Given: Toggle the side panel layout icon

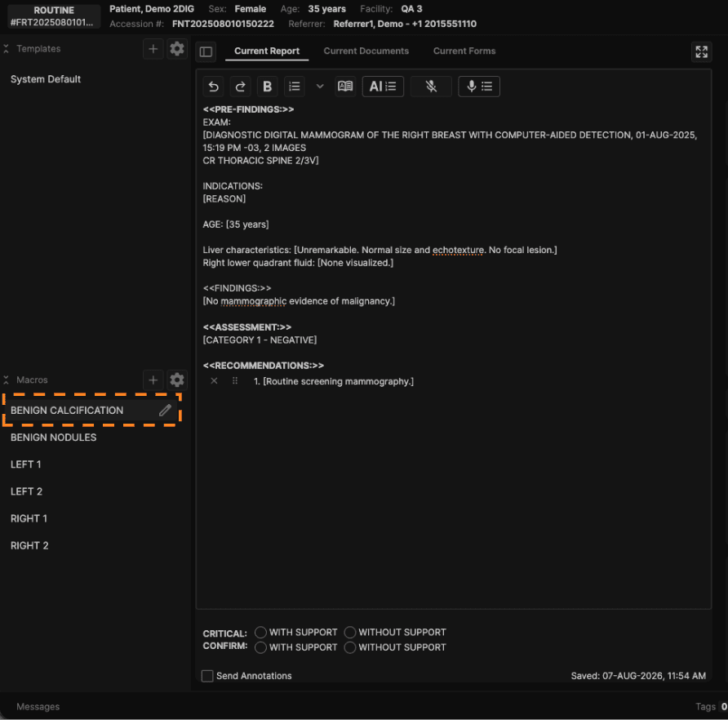Looking at the screenshot, I should [x=206, y=51].
